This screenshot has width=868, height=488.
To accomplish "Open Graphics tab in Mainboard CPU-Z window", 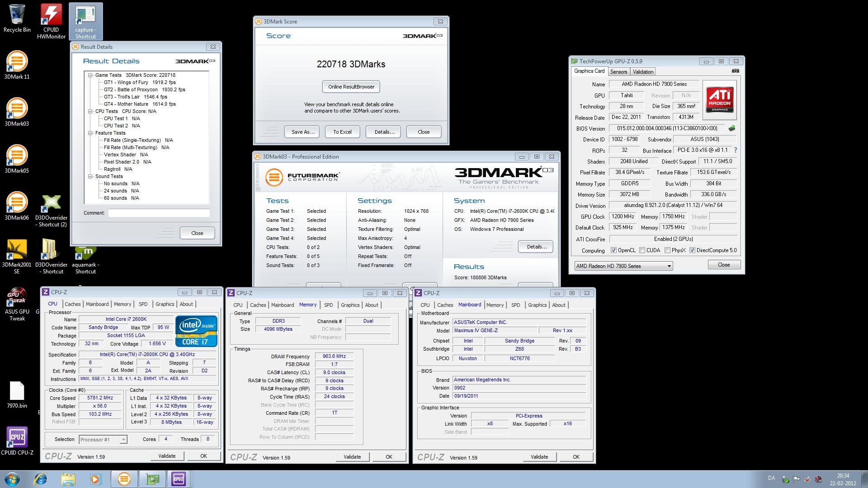I will click(x=537, y=305).
